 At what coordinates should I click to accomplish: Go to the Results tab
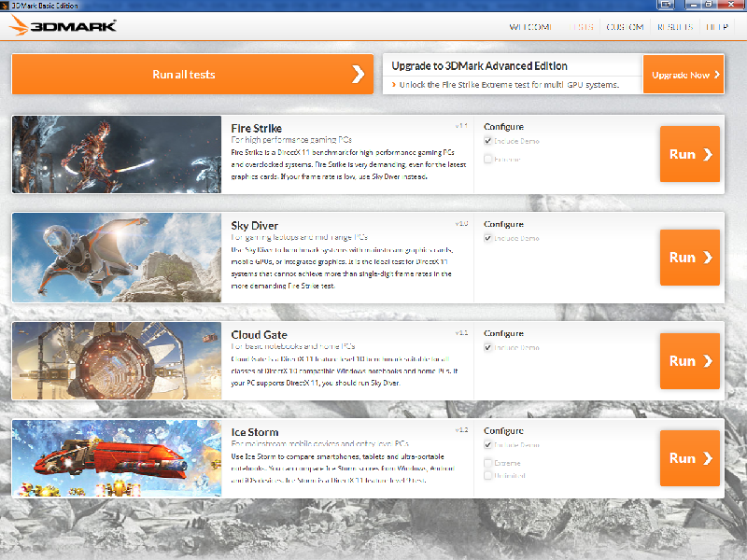674,27
